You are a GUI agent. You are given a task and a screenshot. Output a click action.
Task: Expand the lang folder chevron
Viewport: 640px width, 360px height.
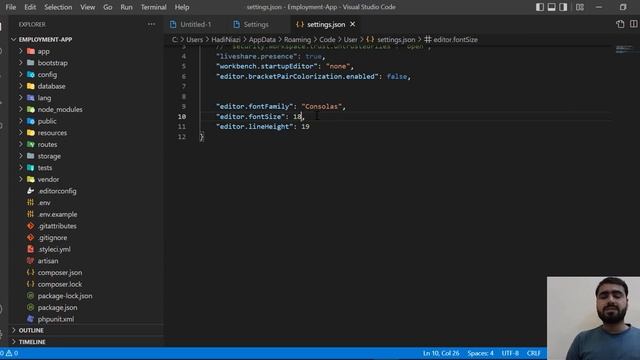point(21,98)
